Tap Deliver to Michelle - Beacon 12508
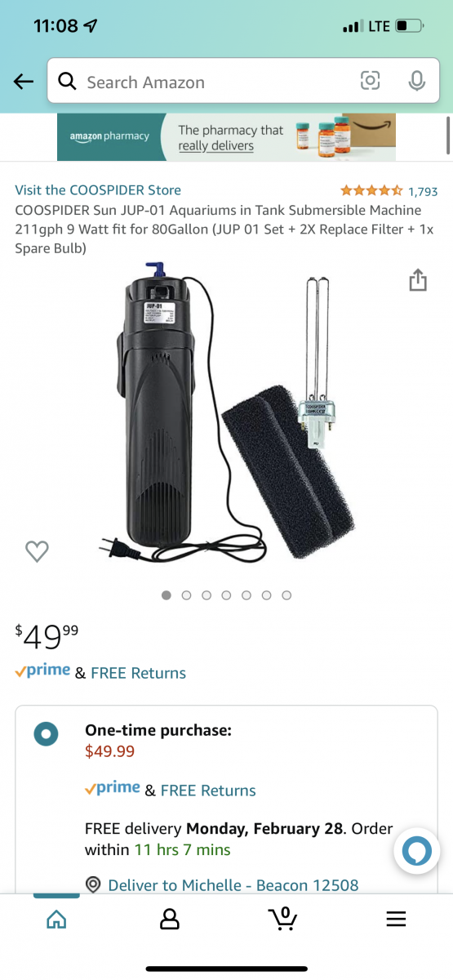Screen dimensions: 453x980 coord(233,884)
